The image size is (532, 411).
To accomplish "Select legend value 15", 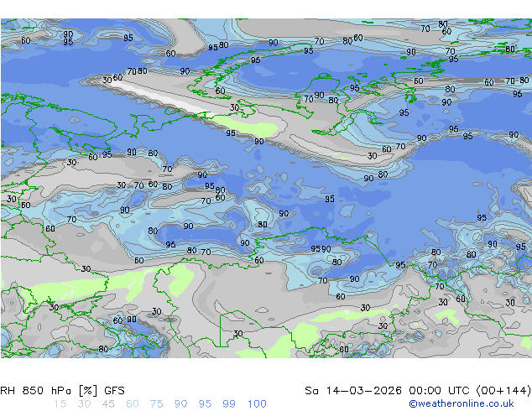I will tap(60, 404).
